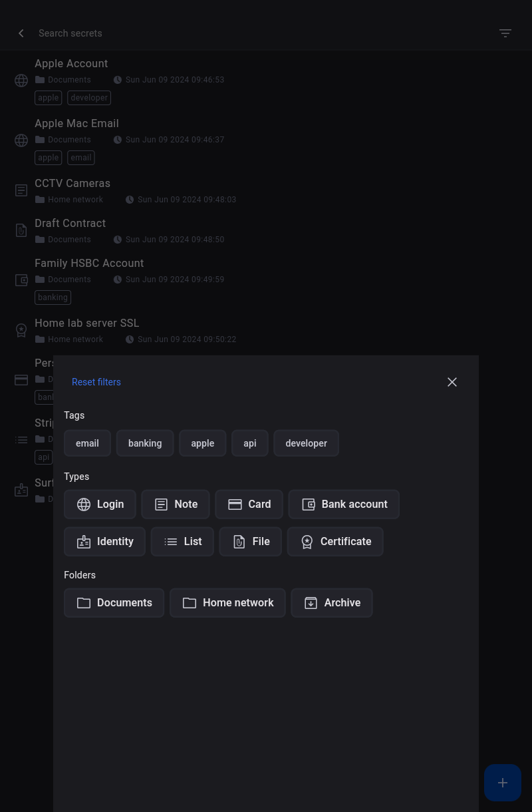Screen dimensions: 532x812
Task: Filter by Login type
Action: point(100,505)
